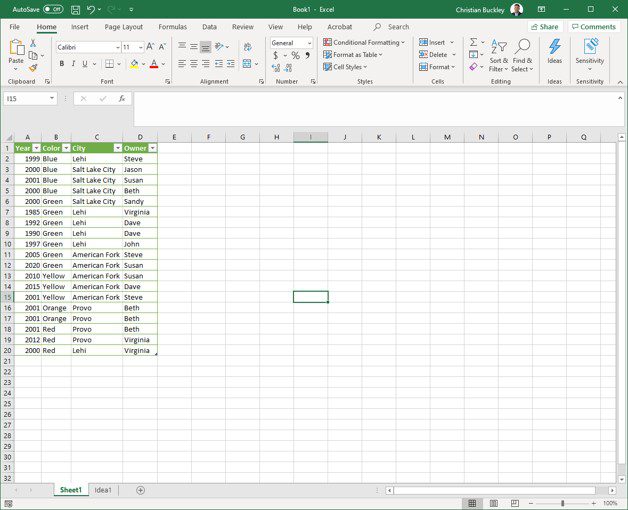Switch to the Idea1 sheet tab

(x=103, y=490)
